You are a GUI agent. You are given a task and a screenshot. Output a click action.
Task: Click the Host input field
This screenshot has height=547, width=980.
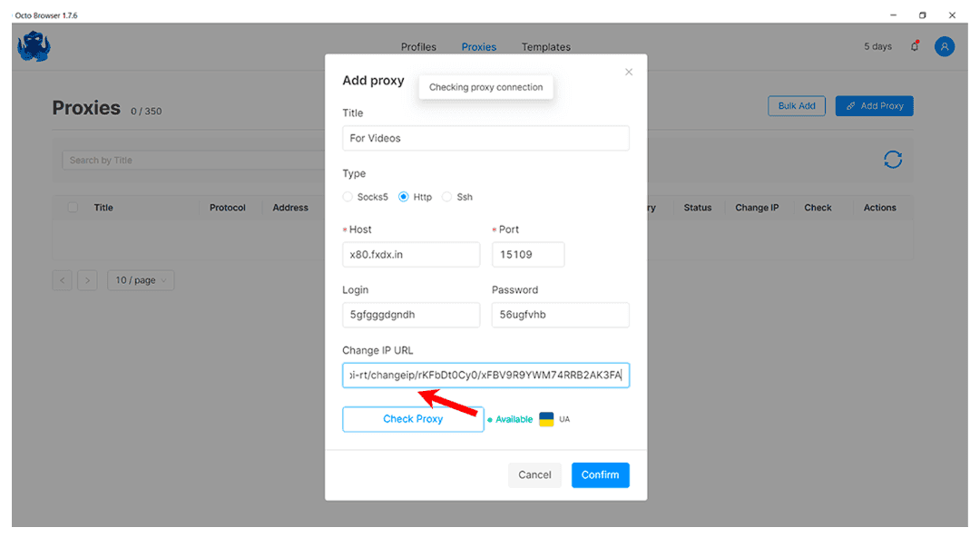coord(411,255)
